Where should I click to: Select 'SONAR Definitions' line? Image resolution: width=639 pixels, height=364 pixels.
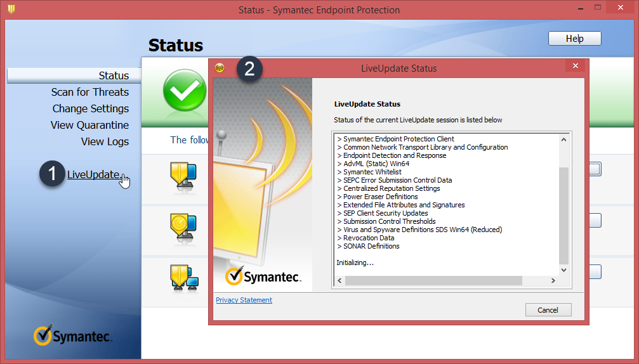(x=368, y=246)
